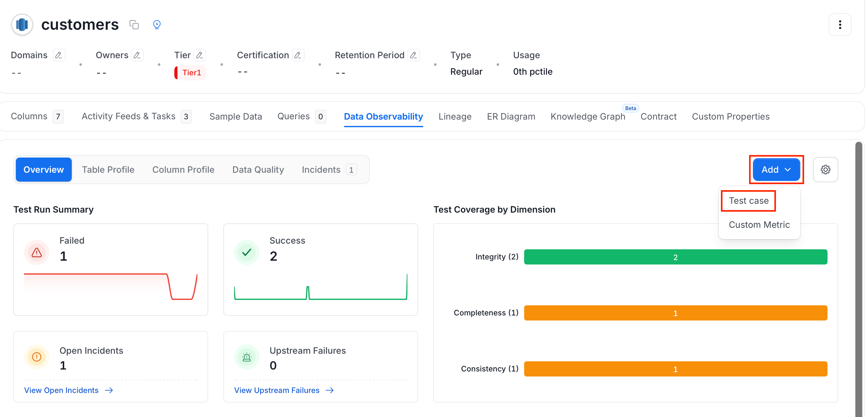Viewport: 868px width, 417px height.
Task: Open the Knowledge Graph tab
Action: [588, 117]
